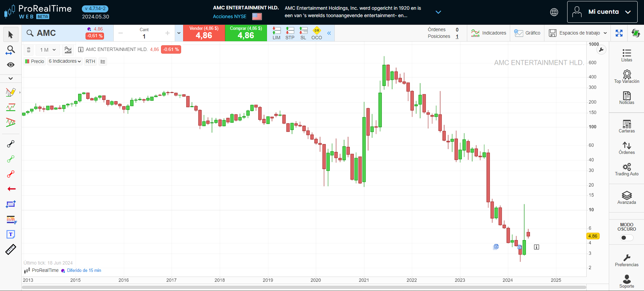Expand the 6 Indicadores dropdown
The width and height of the screenshot is (644, 291).
tap(65, 61)
